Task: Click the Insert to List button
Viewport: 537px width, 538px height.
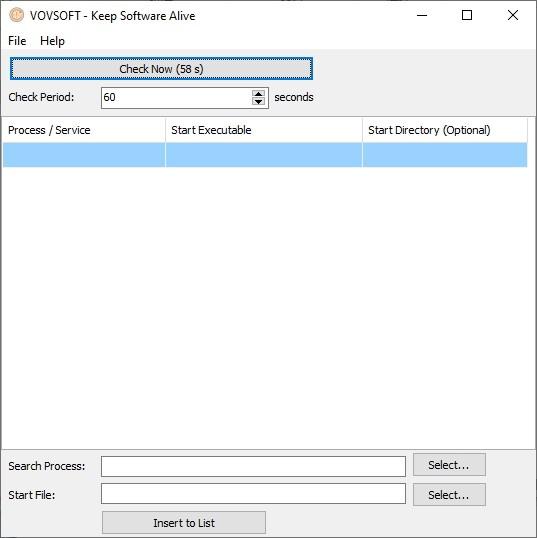Action: (x=184, y=523)
